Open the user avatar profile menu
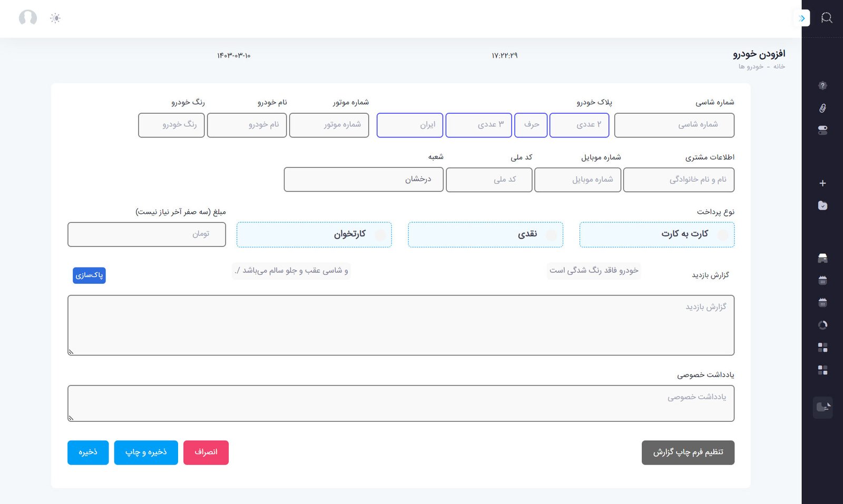 (28, 18)
